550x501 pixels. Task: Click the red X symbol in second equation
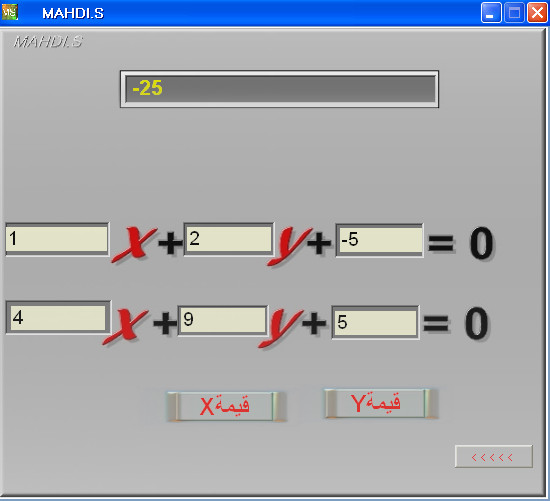125,326
